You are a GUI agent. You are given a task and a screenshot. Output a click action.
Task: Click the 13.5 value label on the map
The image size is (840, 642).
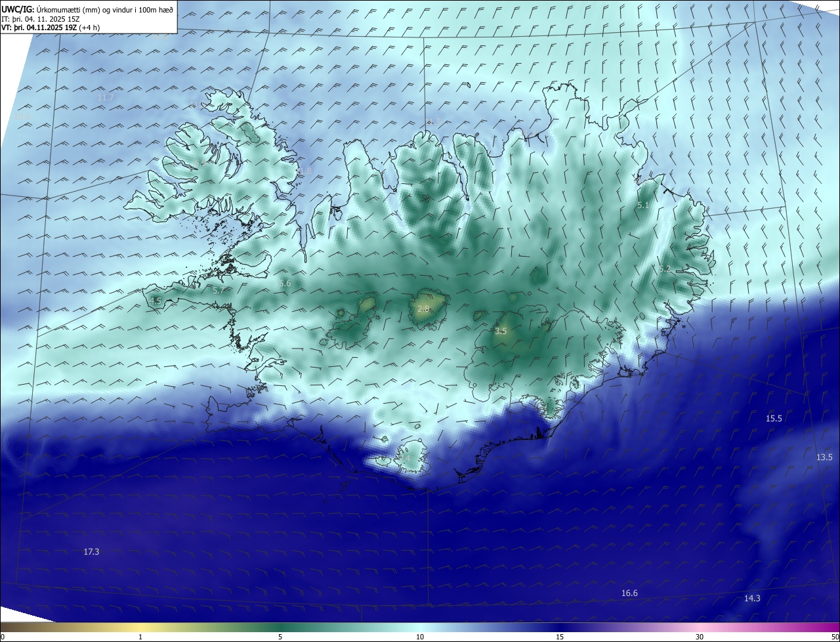(824, 458)
